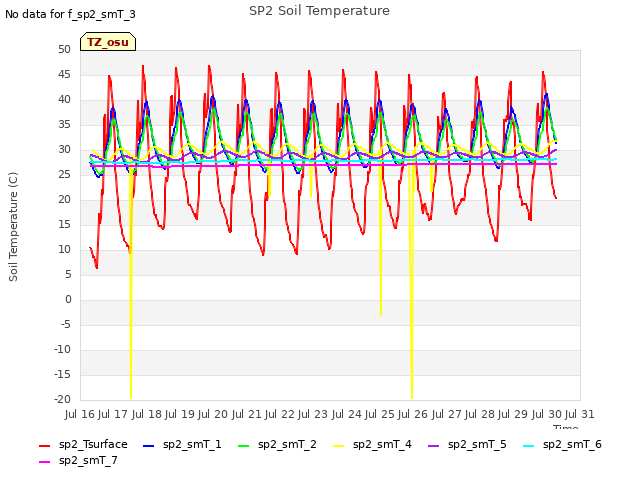Toggle sp2_smT_4 series in legend

click(372, 444)
